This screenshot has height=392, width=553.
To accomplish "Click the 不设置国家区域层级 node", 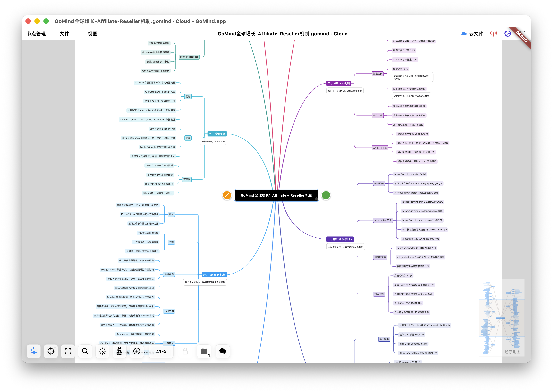I will [148, 233].
